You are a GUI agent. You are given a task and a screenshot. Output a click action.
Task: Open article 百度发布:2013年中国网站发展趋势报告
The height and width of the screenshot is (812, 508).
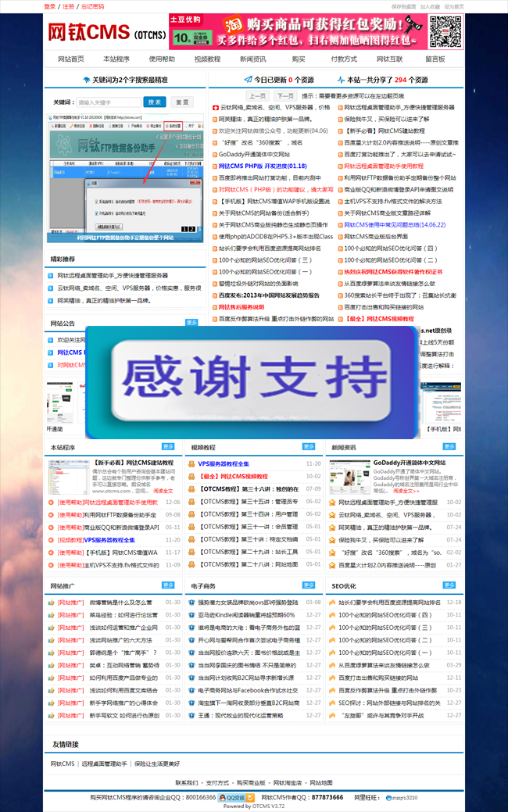tap(269, 295)
